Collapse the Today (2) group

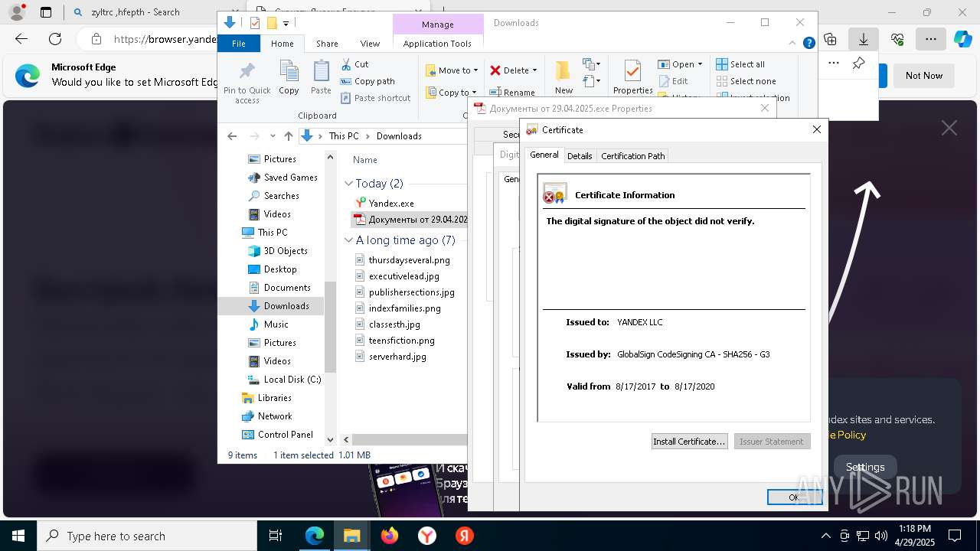pyautogui.click(x=348, y=184)
